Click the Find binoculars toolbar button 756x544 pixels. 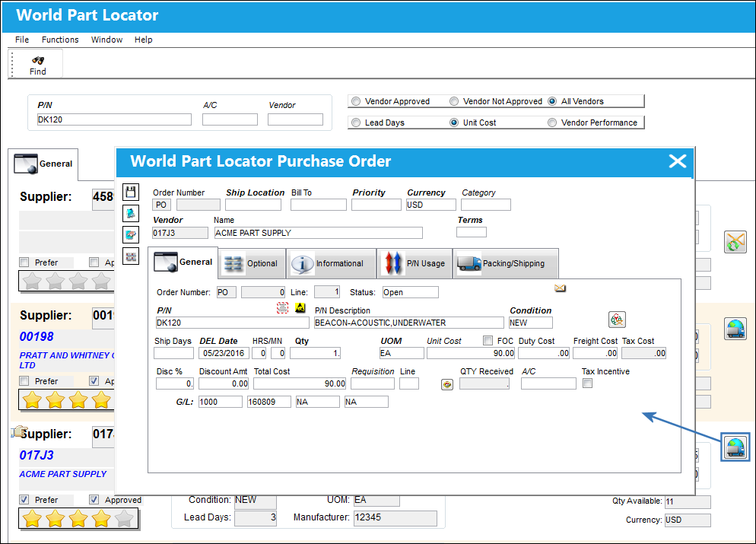[x=37, y=65]
